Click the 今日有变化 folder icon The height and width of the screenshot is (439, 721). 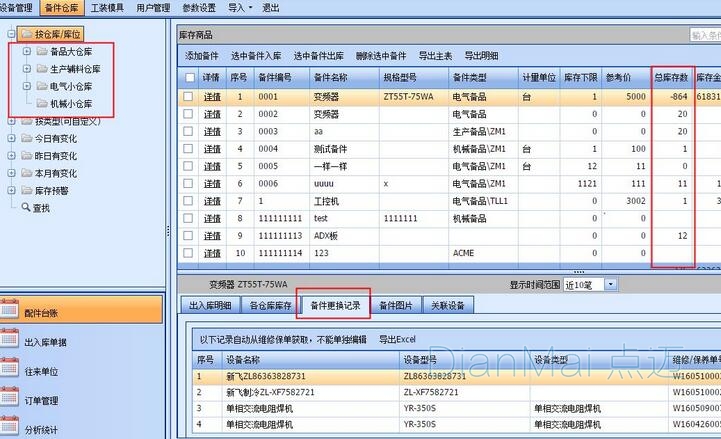pyautogui.click(x=27, y=138)
